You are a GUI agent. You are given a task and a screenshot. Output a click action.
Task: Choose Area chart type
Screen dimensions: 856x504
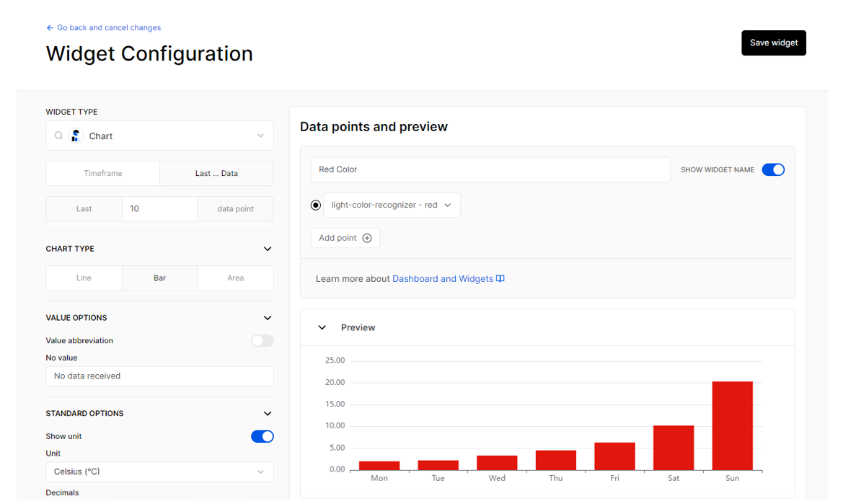[x=235, y=278]
